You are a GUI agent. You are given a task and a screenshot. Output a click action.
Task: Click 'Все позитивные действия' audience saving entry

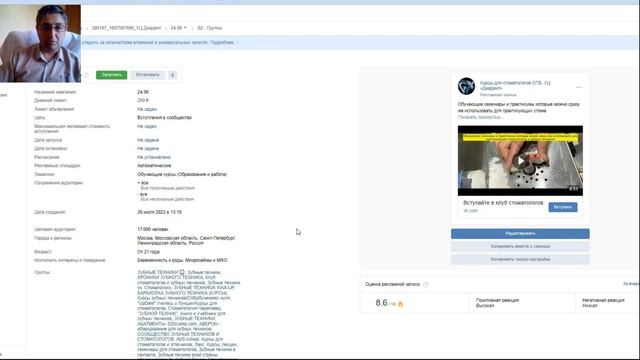tap(167, 188)
